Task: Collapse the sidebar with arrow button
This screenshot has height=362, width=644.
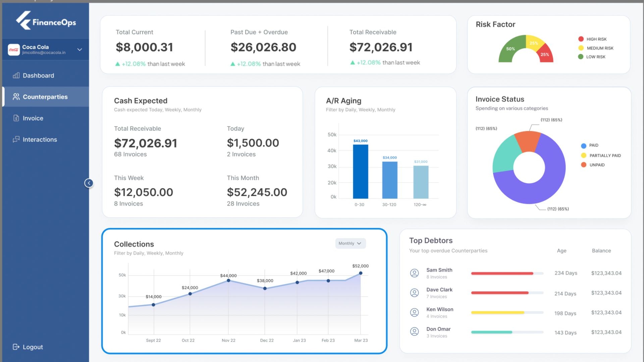Action: click(x=89, y=183)
